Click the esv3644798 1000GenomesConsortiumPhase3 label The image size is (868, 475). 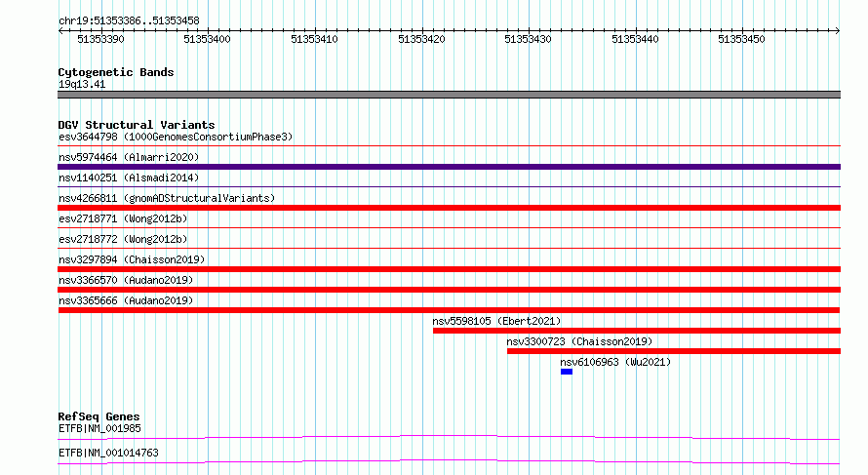point(176,137)
